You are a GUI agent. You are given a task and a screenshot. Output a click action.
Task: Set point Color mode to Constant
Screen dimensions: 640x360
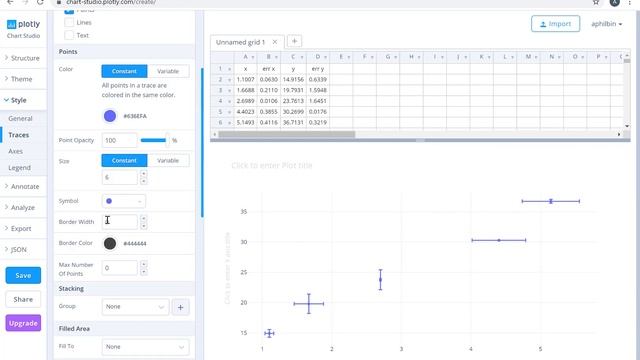coord(124,71)
